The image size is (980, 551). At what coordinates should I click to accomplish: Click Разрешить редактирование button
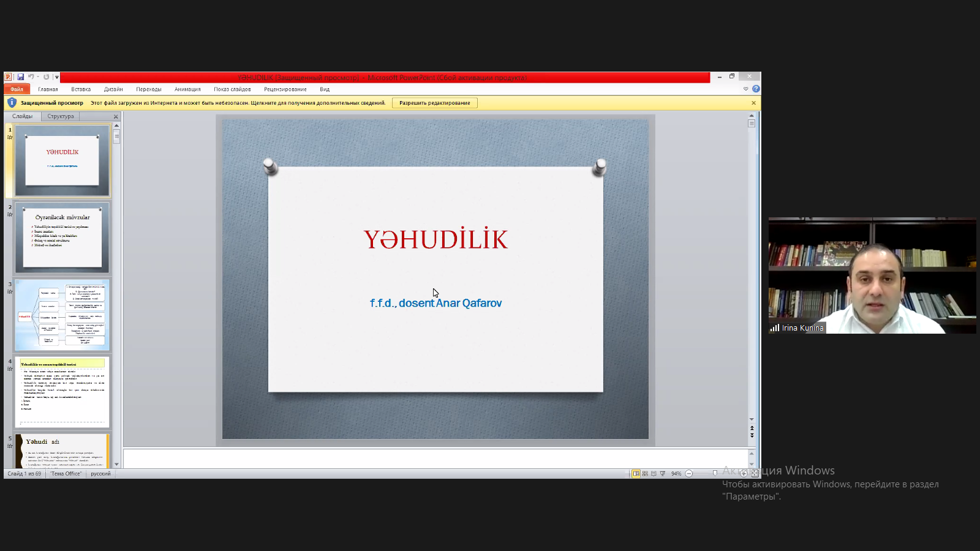434,103
